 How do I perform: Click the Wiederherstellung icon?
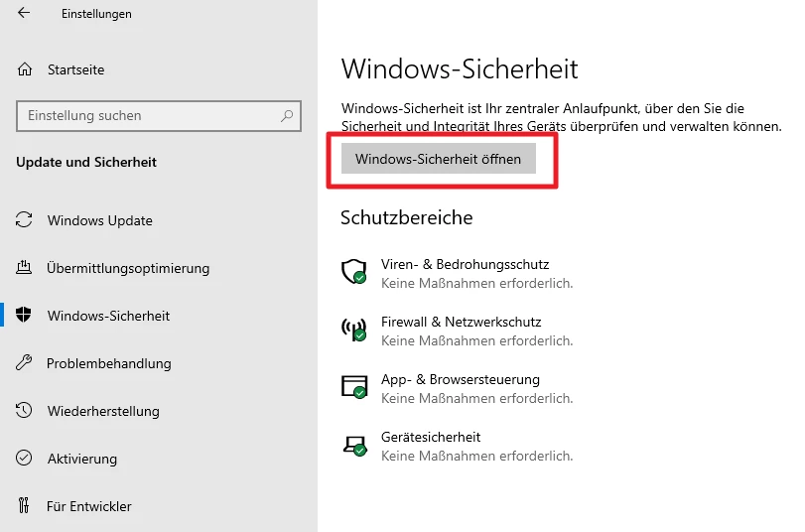click(26, 411)
